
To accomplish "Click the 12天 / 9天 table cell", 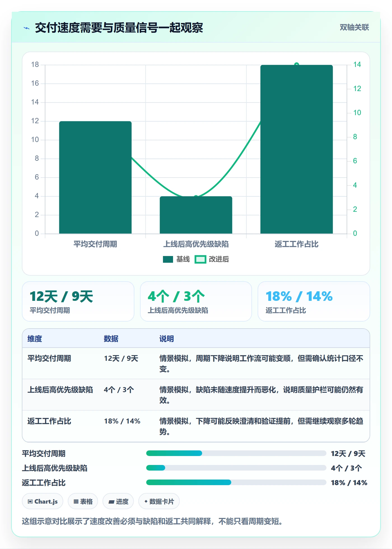I will 121,358.
